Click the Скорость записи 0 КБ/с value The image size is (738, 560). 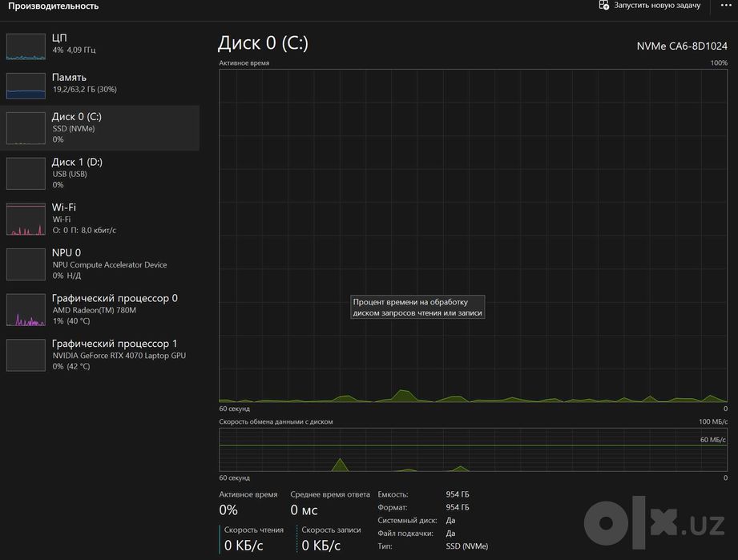click(x=321, y=546)
